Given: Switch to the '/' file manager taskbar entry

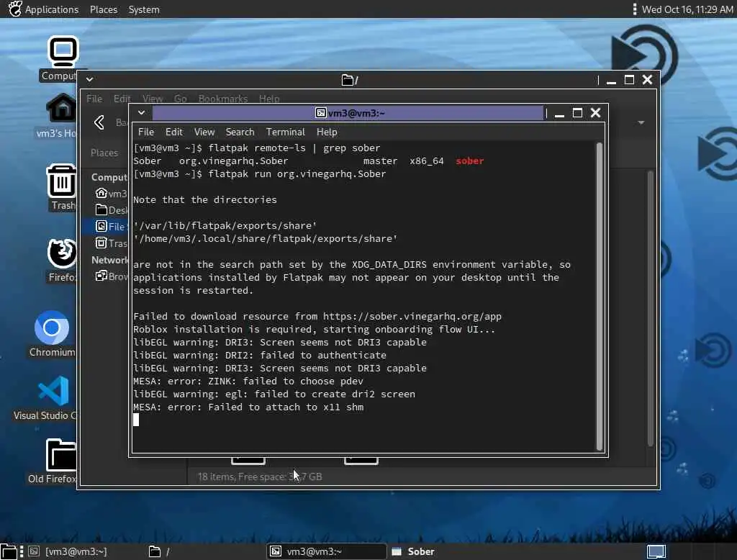Looking at the screenshot, I should (160, 551).
